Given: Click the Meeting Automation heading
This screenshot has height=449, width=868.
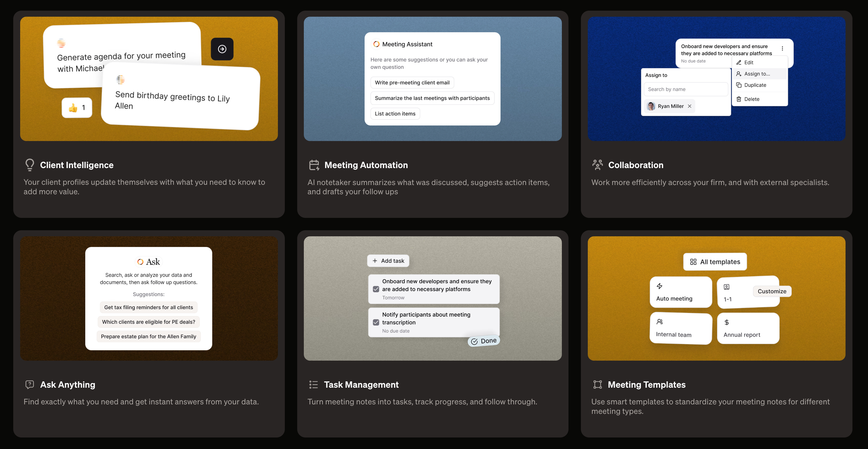Looking at the screenshot, I should 366,165.
